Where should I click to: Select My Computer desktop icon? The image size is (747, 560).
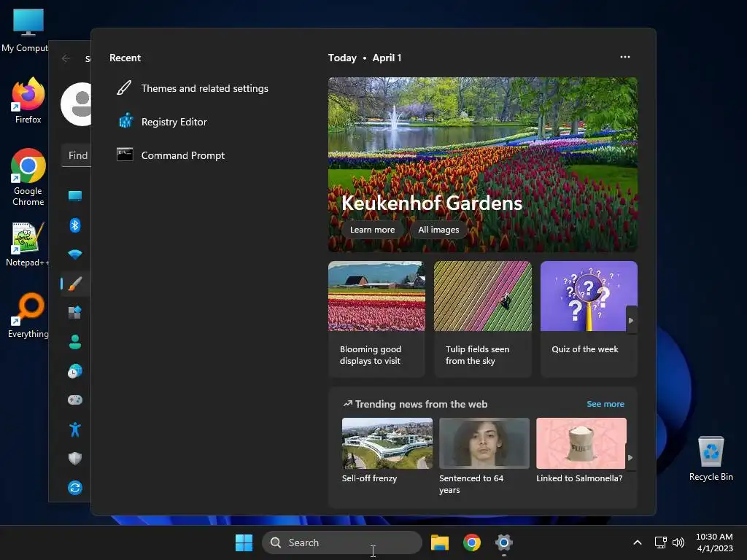pyautogui.click(x=26, y=30)
